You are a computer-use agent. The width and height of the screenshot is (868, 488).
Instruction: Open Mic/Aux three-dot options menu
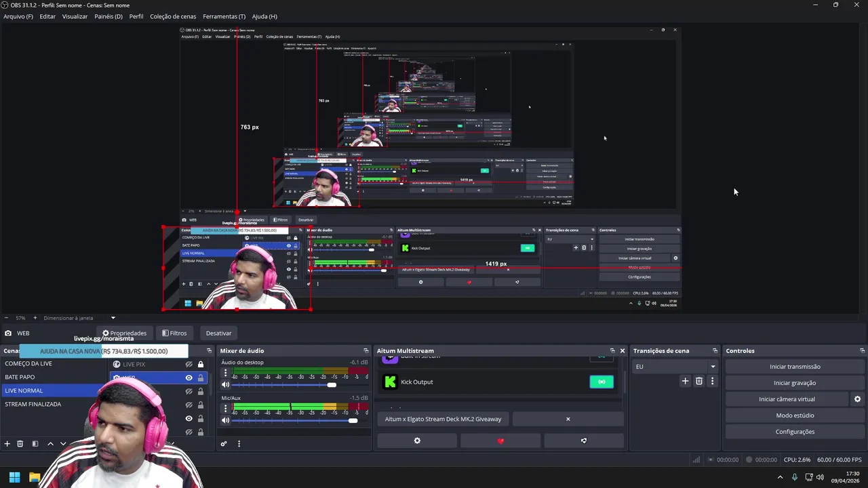click(x=226, y=409)
